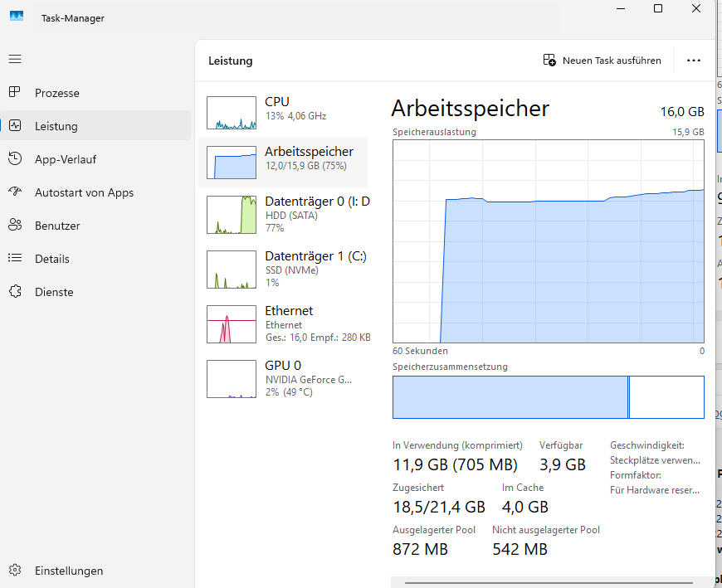Screen dimensions: 722x588
Task: Open the three-dots more options menu
Action: tap(694, 61)
